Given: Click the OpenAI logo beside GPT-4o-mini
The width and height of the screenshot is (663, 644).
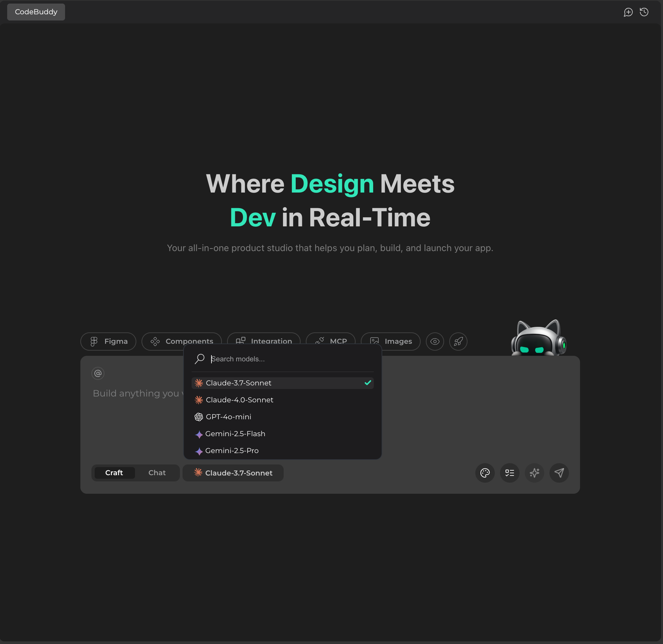Looking at the screenshot, I should click(199, 417).
